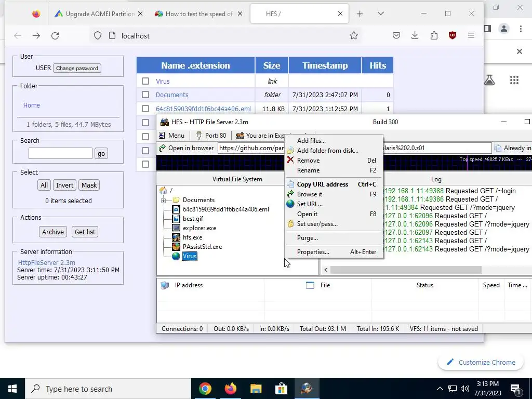Open the Documents folder link
Viewport: 532px width, 399px height.
click(171, 95)
